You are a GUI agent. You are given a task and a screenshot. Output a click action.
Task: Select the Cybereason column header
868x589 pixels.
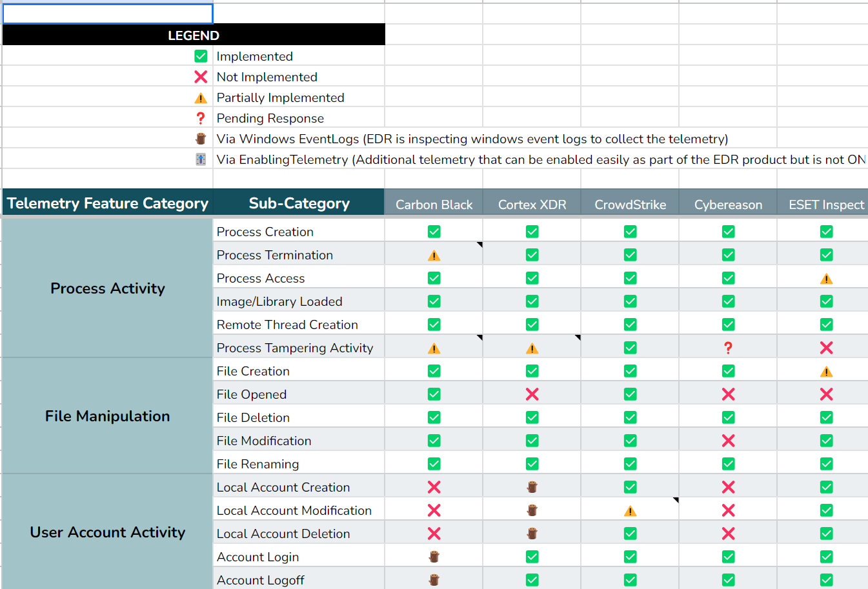point(728,202)
